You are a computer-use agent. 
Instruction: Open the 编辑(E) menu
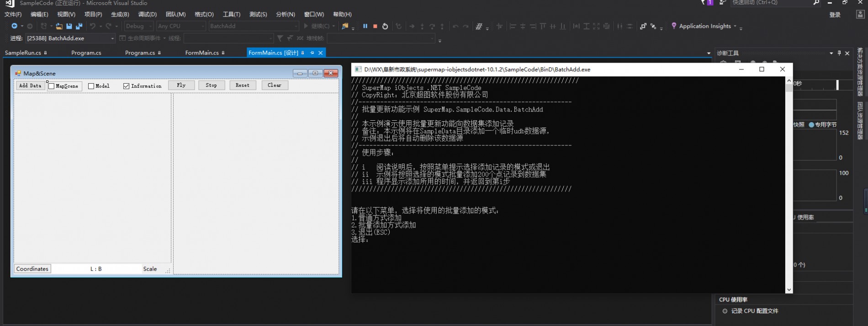[x=39, y=15]
